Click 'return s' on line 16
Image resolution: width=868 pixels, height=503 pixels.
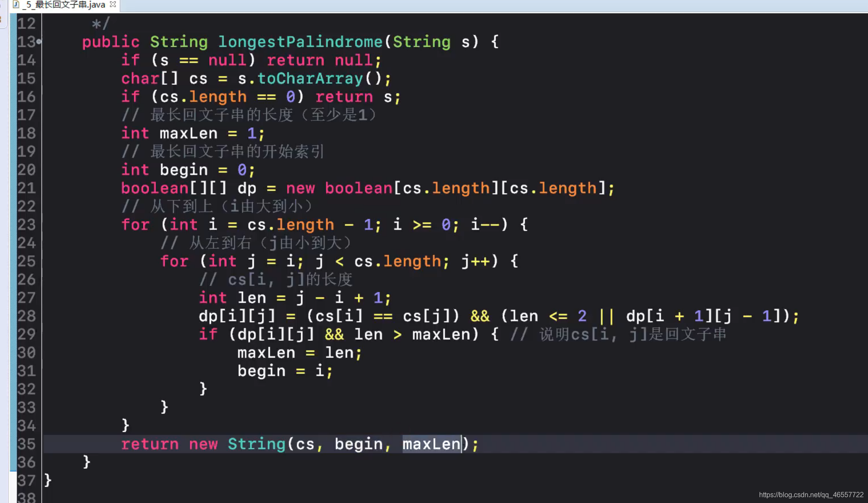pyautogui.click(x=354, y=97)
